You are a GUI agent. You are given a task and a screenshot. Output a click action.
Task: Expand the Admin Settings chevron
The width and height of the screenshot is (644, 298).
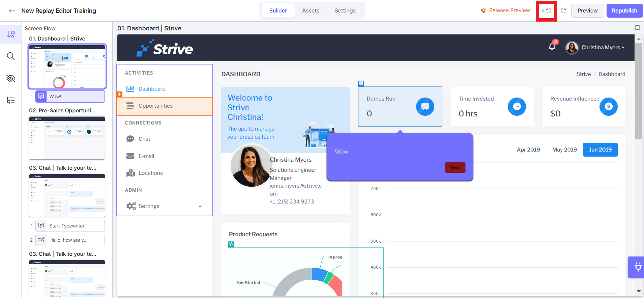click(x=200, y=206)
